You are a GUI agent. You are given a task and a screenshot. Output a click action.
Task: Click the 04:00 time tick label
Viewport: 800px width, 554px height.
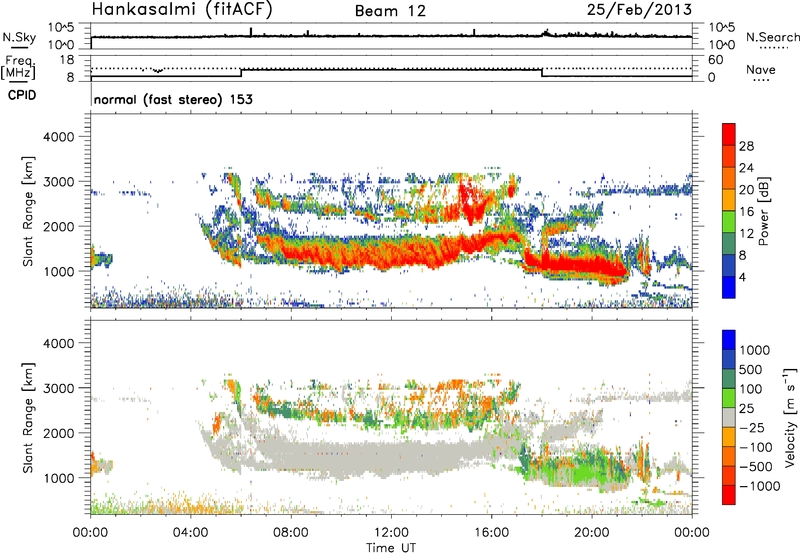pyautogui.click(x=191, y=533)
